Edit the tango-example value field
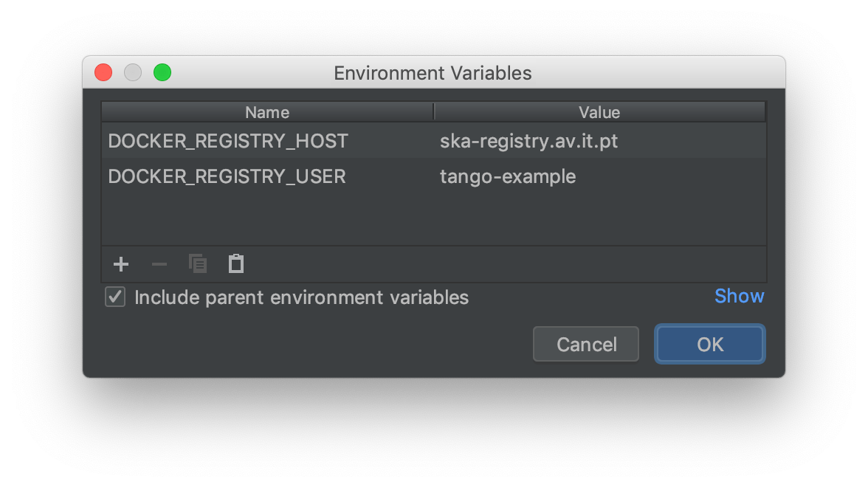868x487 pixels. tap(506, 176)
